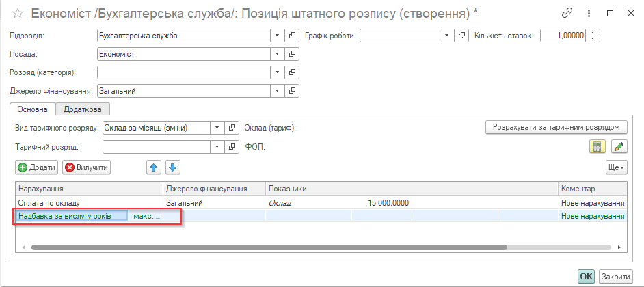Move the selected row down with blue arrow
Image resolution: width=644 pixels, height=287 pixels.
tap(172, 167)
